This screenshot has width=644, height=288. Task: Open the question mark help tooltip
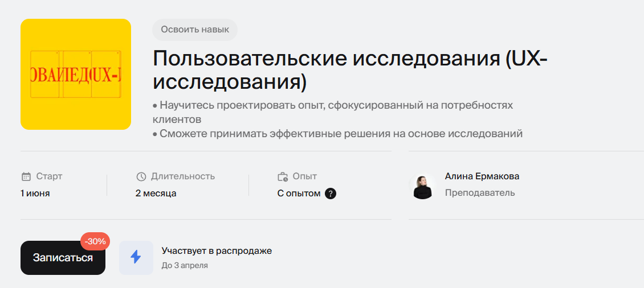(331, 194)
